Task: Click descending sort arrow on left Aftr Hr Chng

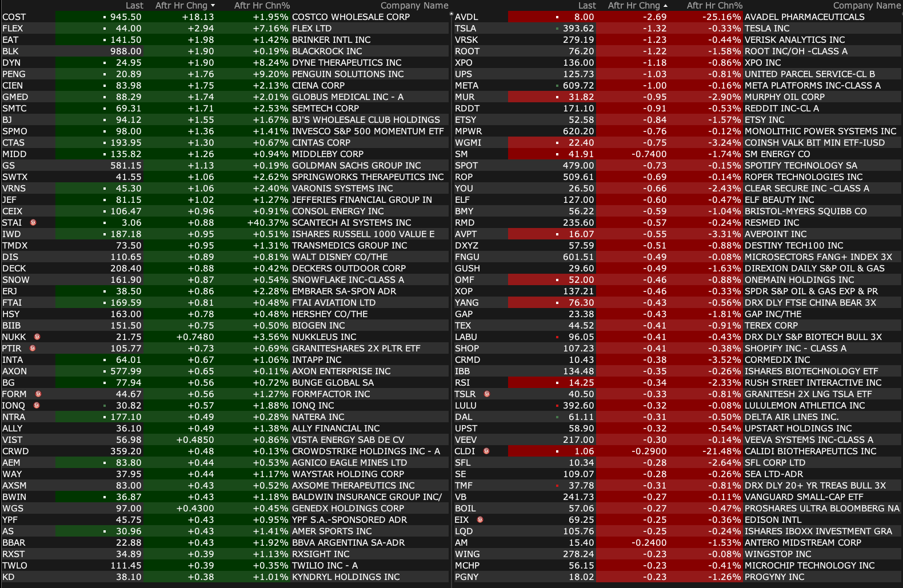Action: (x=213, y=6)
